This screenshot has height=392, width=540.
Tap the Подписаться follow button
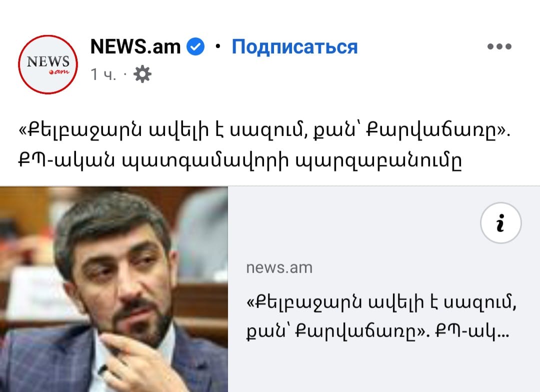294,46
